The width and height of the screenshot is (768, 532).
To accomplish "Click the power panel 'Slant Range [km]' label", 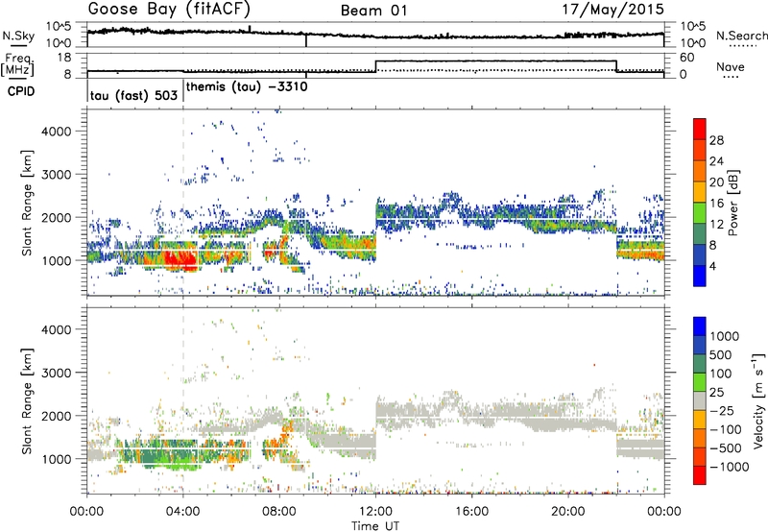I will pos(27,203).
